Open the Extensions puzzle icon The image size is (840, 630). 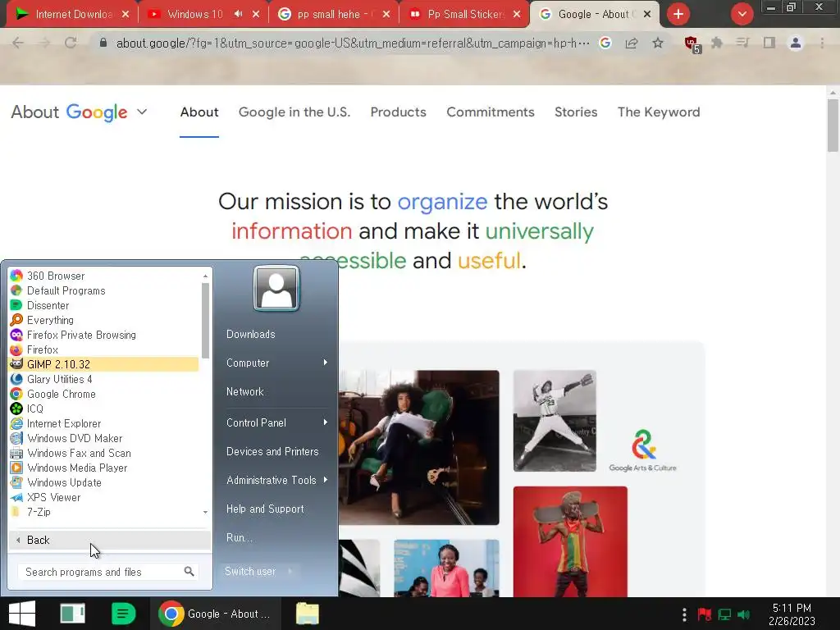pyautogui.click(x=717, y=43)
